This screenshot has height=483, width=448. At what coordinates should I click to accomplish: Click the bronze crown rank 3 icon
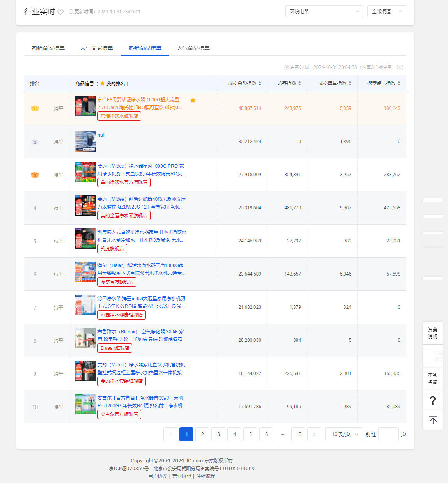coord(35,175)
